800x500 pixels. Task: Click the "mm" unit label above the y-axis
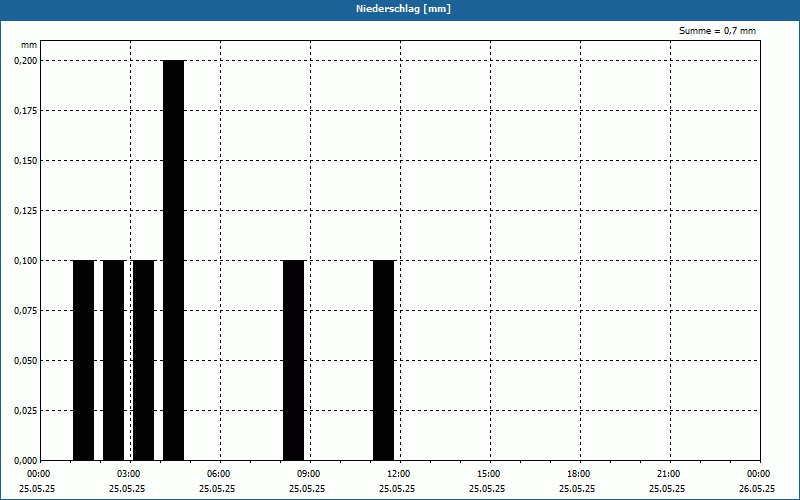tap(29, 45)
